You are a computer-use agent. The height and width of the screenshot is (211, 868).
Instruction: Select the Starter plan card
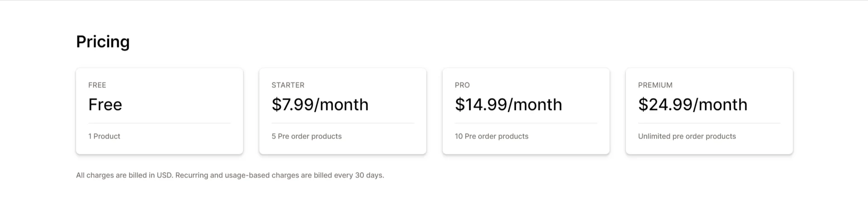[343, 111]
